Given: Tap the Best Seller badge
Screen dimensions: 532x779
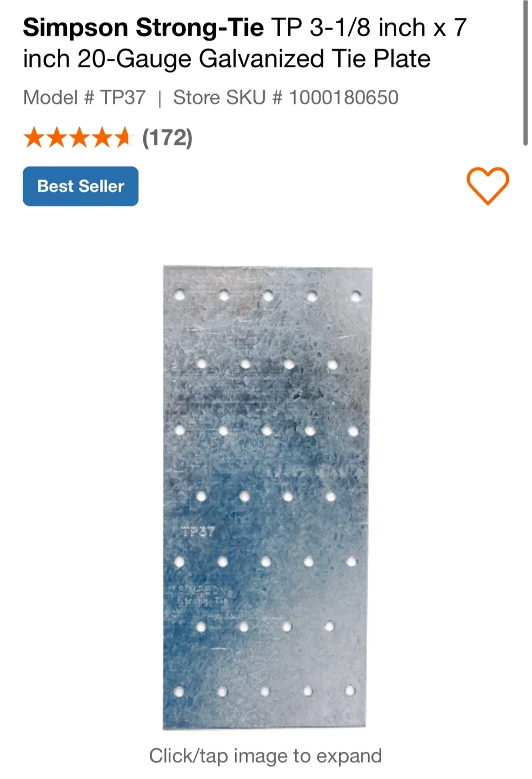Looking at the screenshot, I should [81, 186].
